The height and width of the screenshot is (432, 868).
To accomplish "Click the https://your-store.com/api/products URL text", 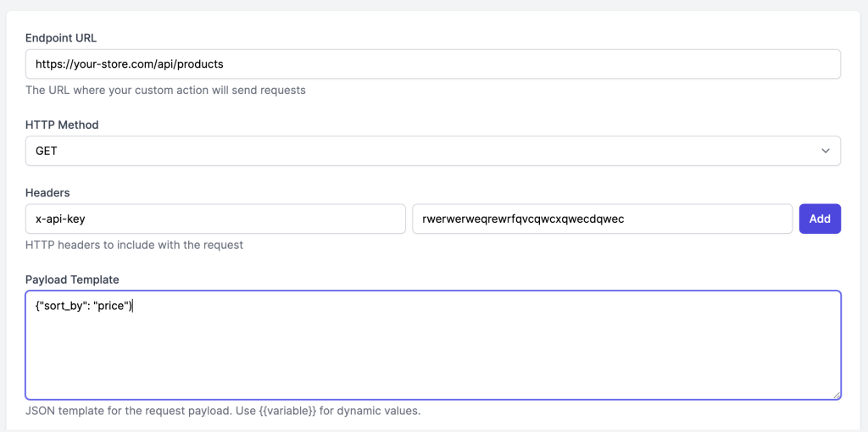I will [129, 64].
